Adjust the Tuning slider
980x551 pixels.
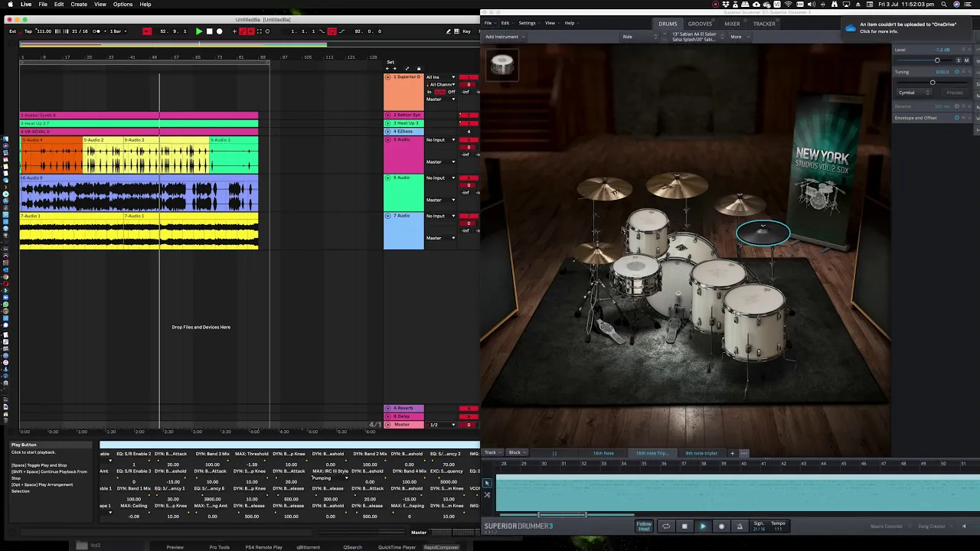coord(933,83)
